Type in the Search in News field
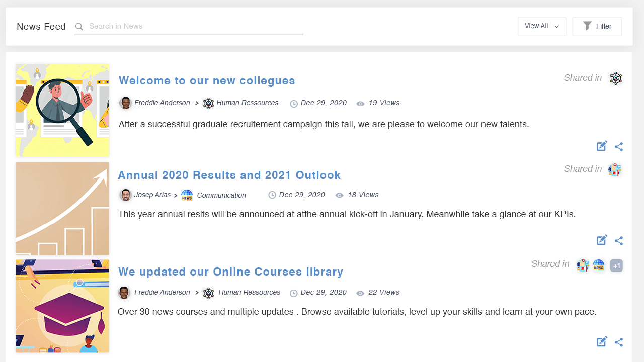This screenshot has width=644, height=362. (194, 26)
